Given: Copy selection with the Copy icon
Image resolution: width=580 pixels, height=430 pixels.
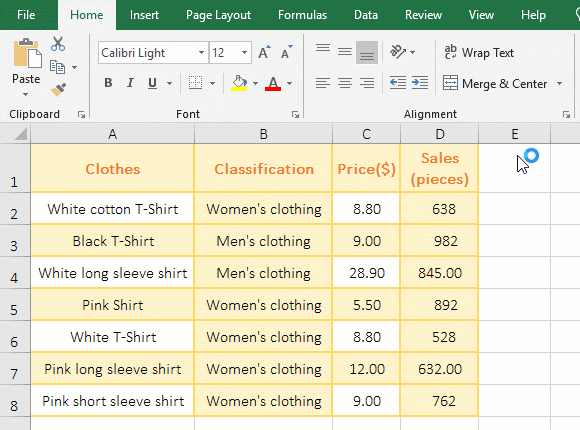Looking at the screenshot, I should click(57, 67).
